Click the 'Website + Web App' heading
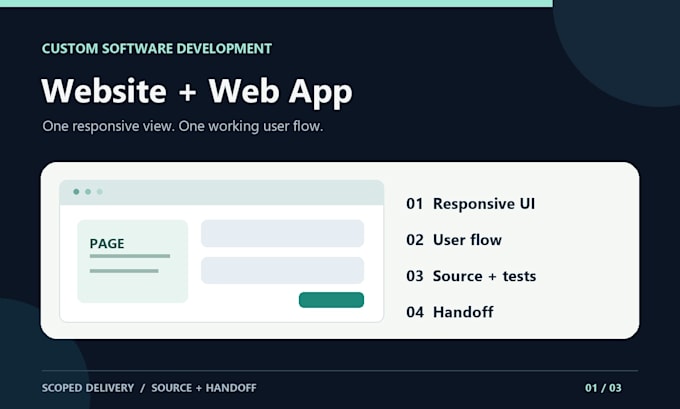 (x=197, y=92)
